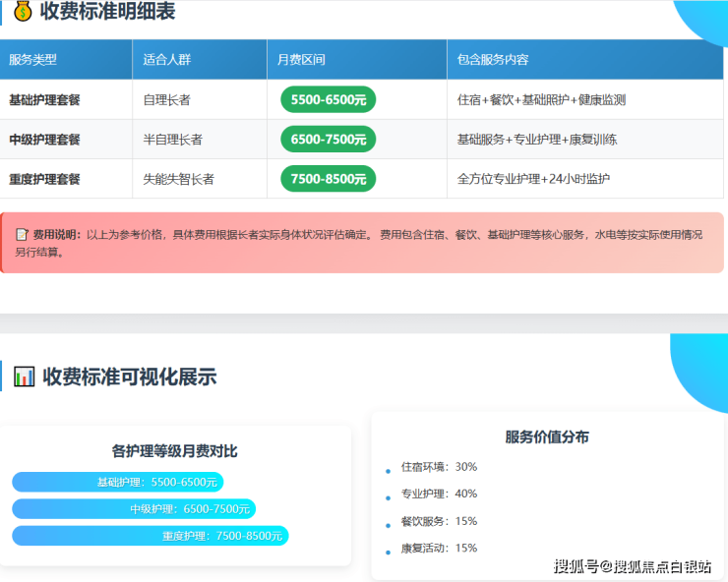The width and height of the screenshot is (728, 582).
Task: Click bullet dot next to 住宿环境：30%
Action: point(389,471)
